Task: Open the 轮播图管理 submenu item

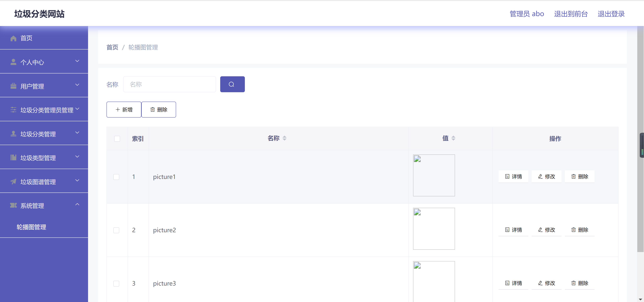Action: [x=32, y=227]
